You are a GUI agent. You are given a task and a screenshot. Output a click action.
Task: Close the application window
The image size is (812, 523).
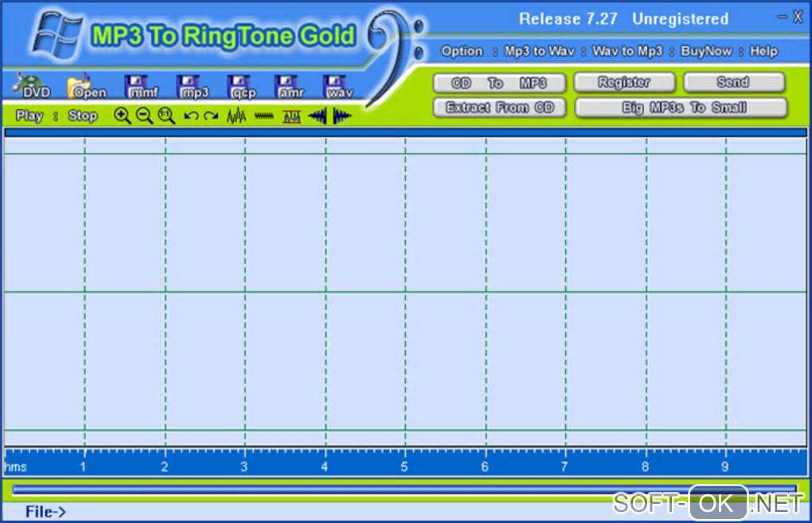coord(798,17)
